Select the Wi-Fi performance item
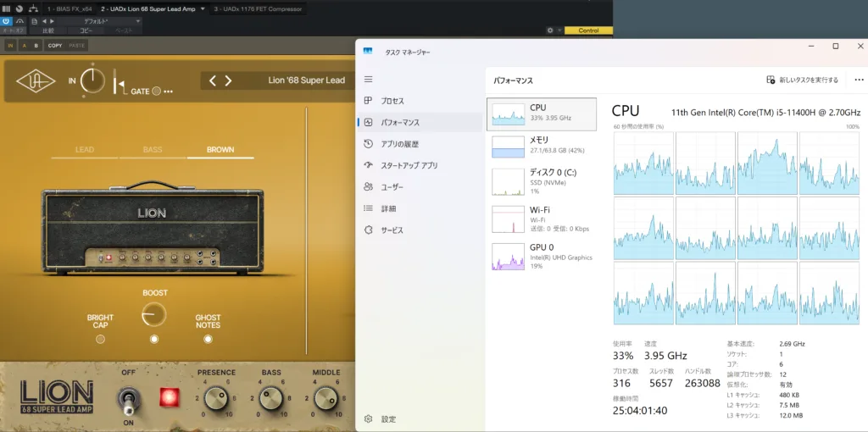This screenshot has height=432, width=868. (542, 219)
